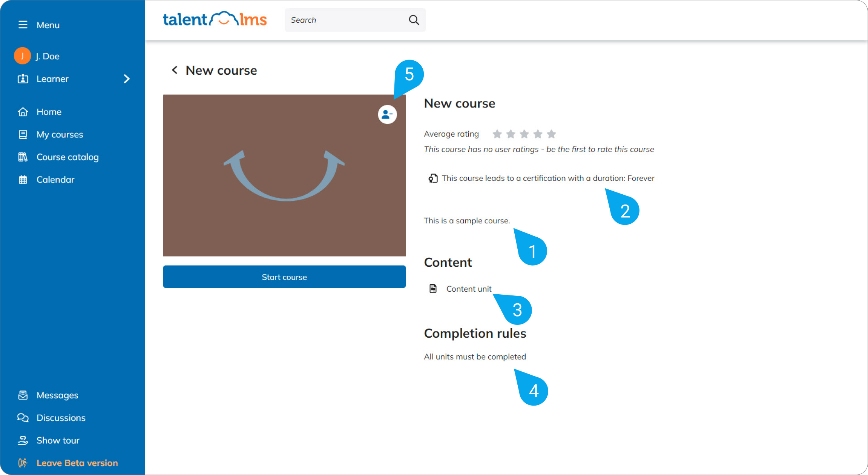
Task: Click the unenroll icon on the course image
Action: tap(386, 115)
